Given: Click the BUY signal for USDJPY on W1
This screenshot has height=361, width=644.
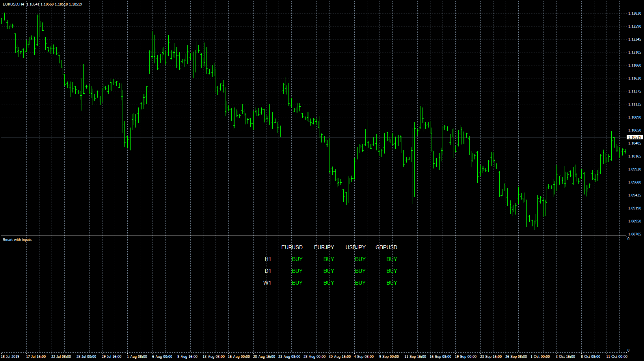Looking at the screenshot, I should (x=360, y=283).
